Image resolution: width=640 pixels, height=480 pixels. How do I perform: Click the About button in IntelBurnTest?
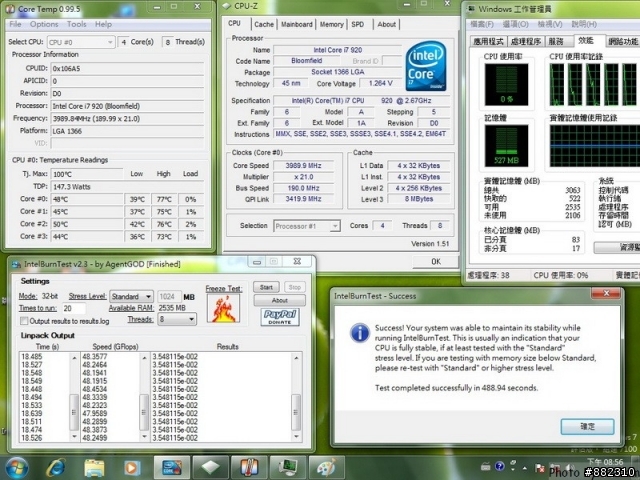pos(280,300)
